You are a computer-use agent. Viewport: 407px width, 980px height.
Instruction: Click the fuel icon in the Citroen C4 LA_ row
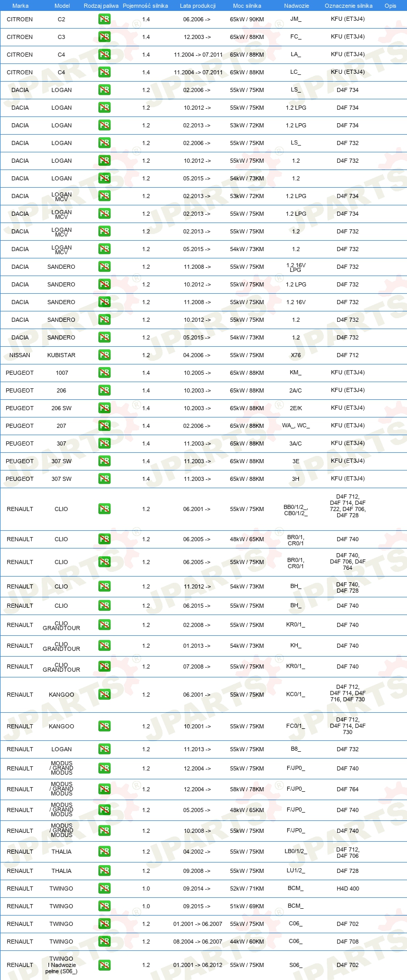[105, 55]
